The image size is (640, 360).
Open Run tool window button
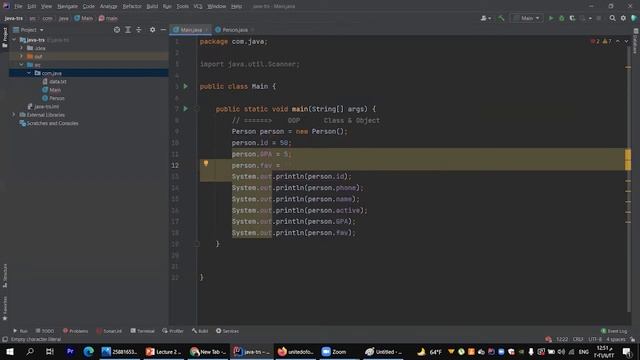(20, 331)
